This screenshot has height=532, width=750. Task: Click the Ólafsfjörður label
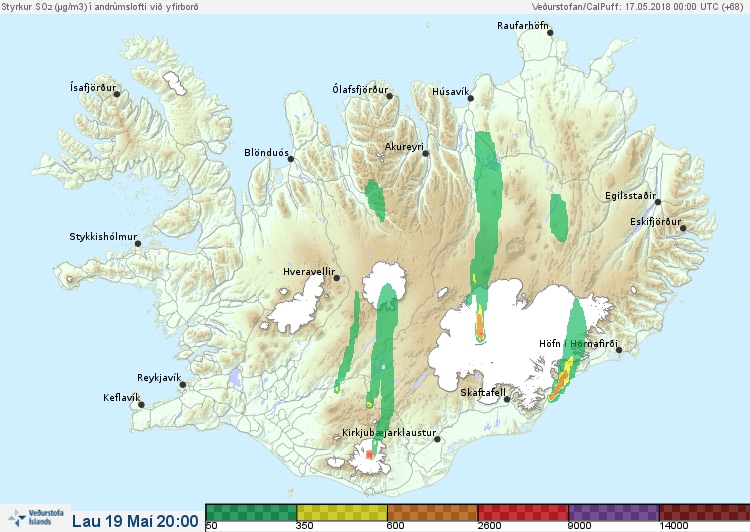pyautogui.click(x=360, y=89)
